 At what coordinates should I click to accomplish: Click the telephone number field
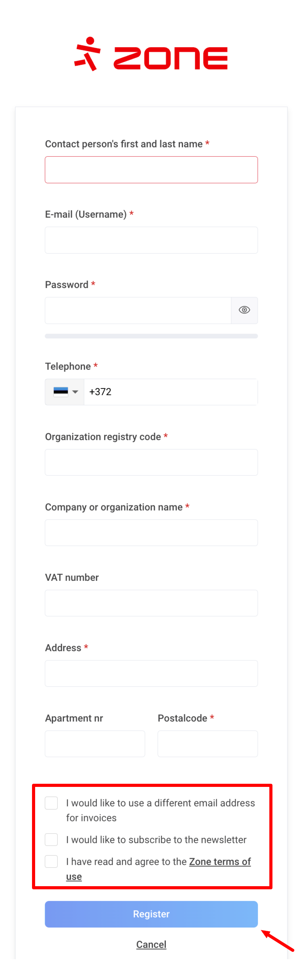coord(171,392)
